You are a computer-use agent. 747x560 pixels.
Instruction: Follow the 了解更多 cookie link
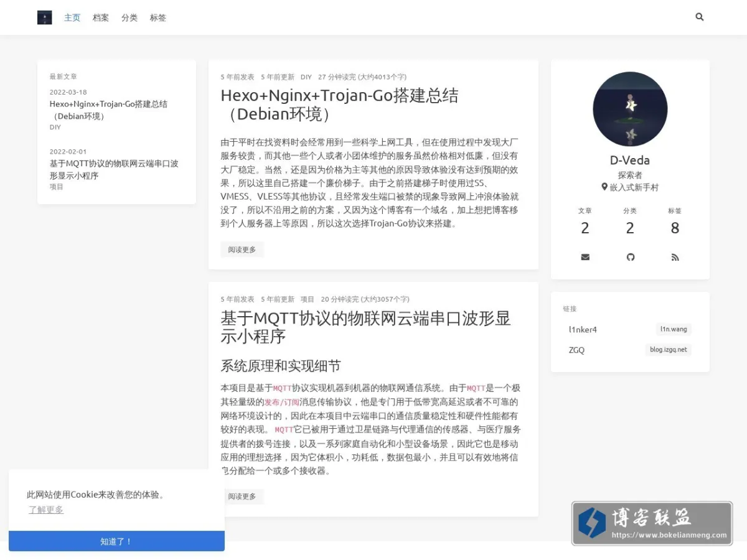pos(46,510)
